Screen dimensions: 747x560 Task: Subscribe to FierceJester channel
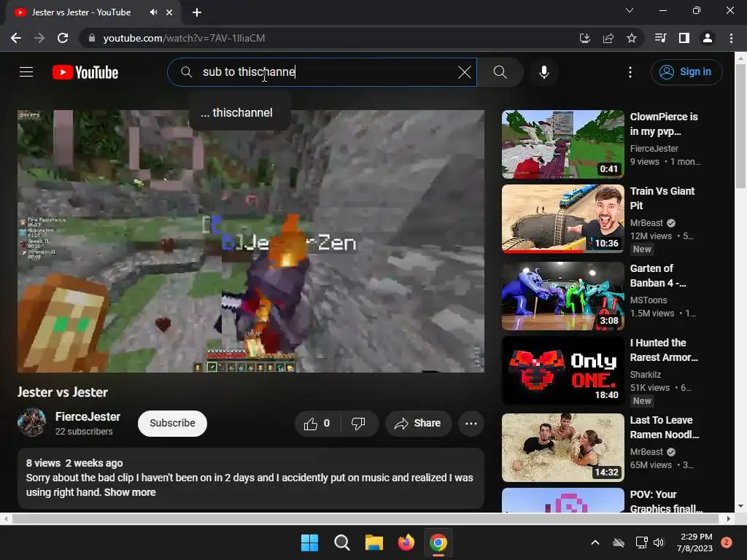point(172,424)
